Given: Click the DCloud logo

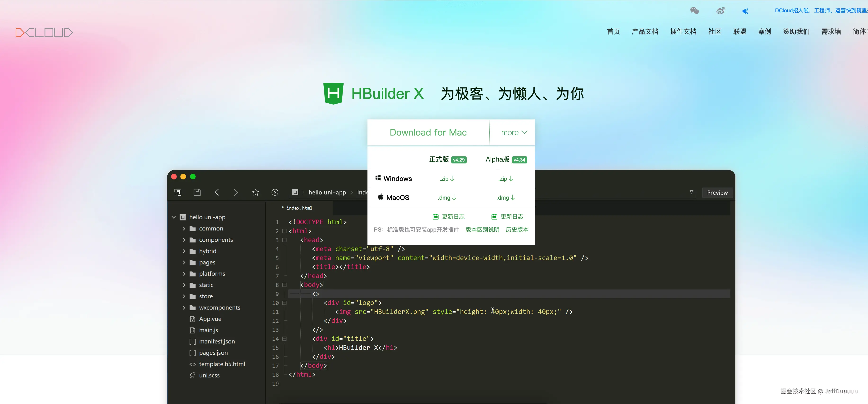Looking at the screenshot, I should point(44,33).
